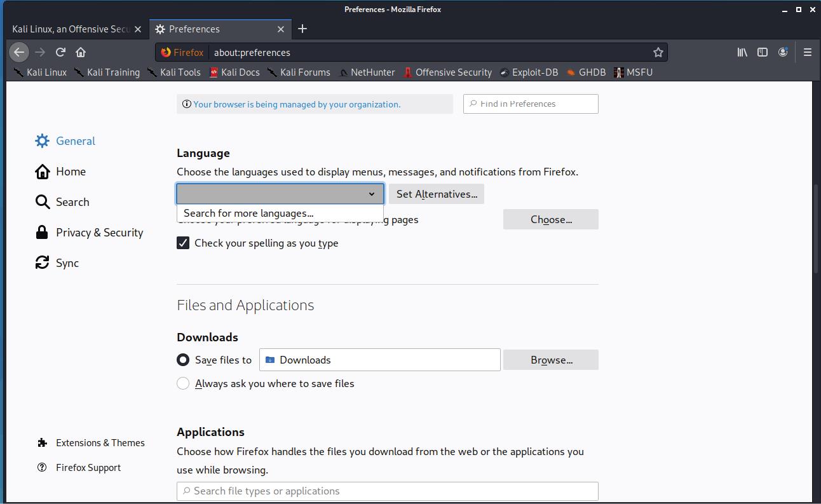Open the Privacy & Security section

click(99, 233)
